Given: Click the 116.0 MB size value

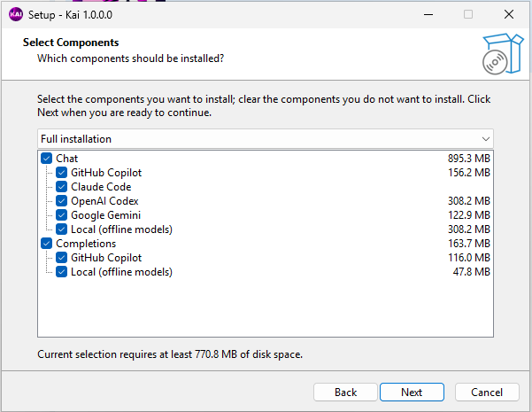Looking at the screenshot, I should pyautogui.click(x=469, y=258).
